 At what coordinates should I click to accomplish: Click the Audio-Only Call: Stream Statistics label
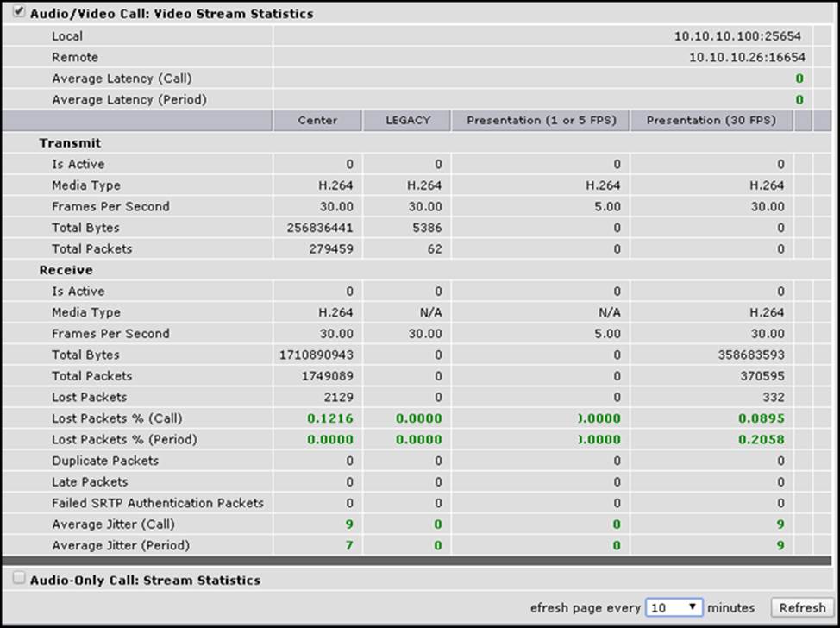(x=145, y=581)
